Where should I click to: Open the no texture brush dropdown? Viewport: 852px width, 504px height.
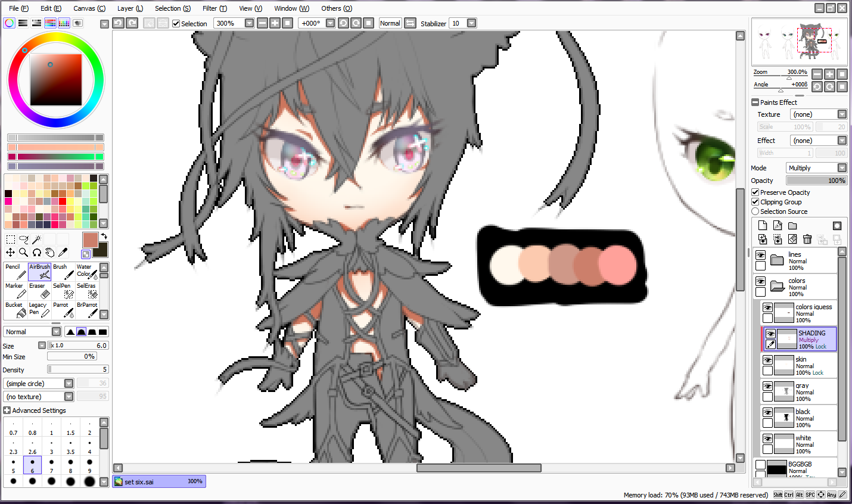69,397
